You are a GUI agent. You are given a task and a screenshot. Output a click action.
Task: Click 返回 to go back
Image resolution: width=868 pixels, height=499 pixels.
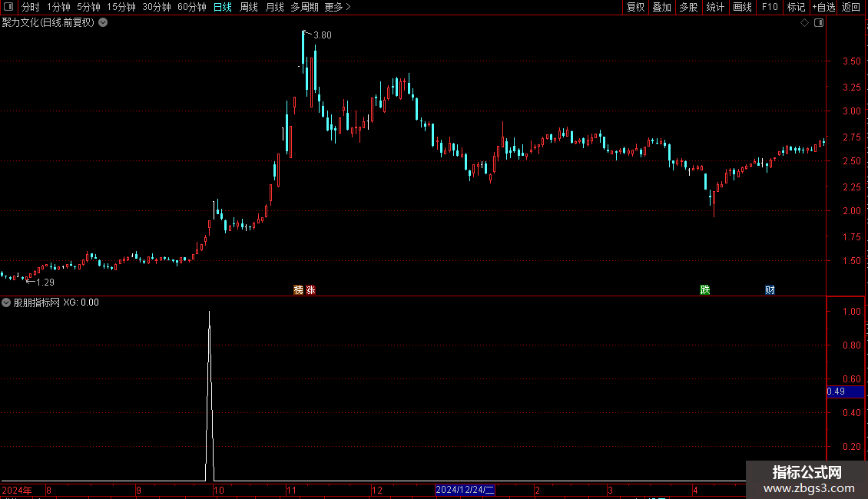pyautogui.click(x=851, y=7)
